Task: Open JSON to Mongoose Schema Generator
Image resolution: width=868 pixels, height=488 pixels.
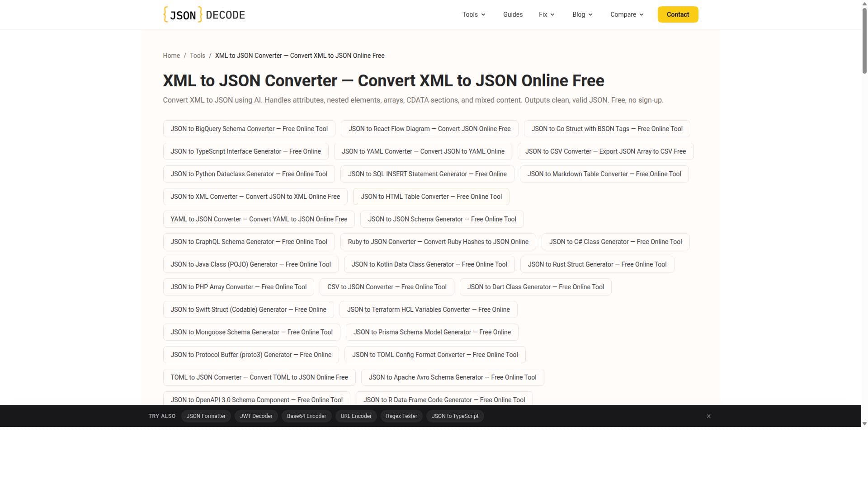Action: 251,332
